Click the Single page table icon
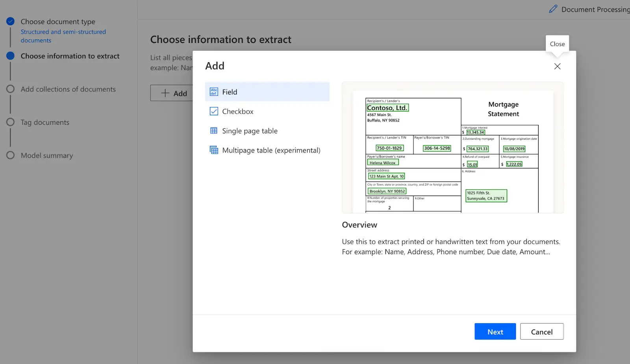The height and width of the screenshot is (364, 630). [214, 131]
